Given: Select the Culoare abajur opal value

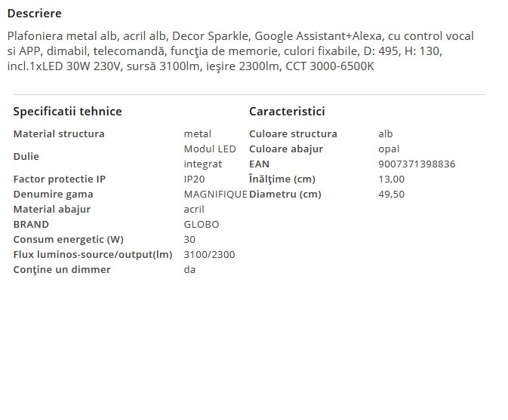Looking at the screenshot, I should (389, 149).
